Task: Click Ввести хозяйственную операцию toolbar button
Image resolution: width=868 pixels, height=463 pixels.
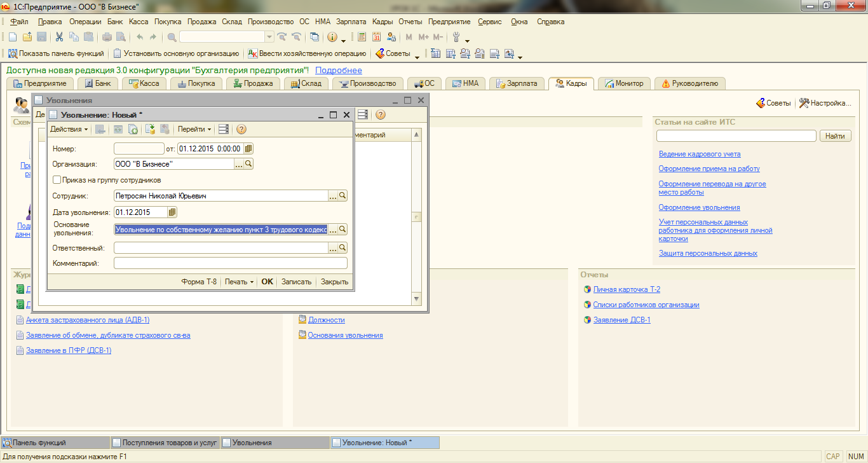Action: coord(307,53)
